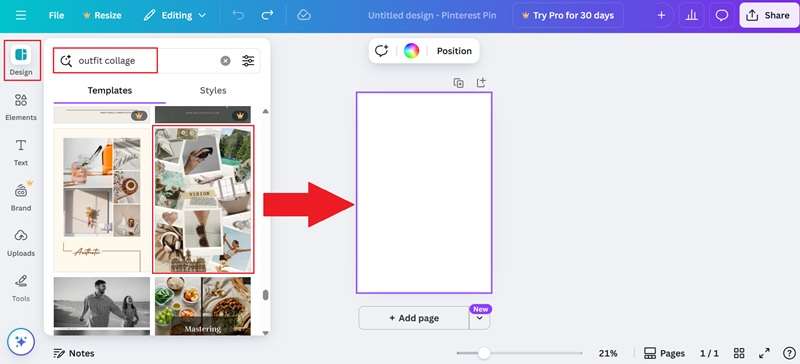Open the rainbow background color picker
This screenshot has width=800, height=364.
(411, 51)
